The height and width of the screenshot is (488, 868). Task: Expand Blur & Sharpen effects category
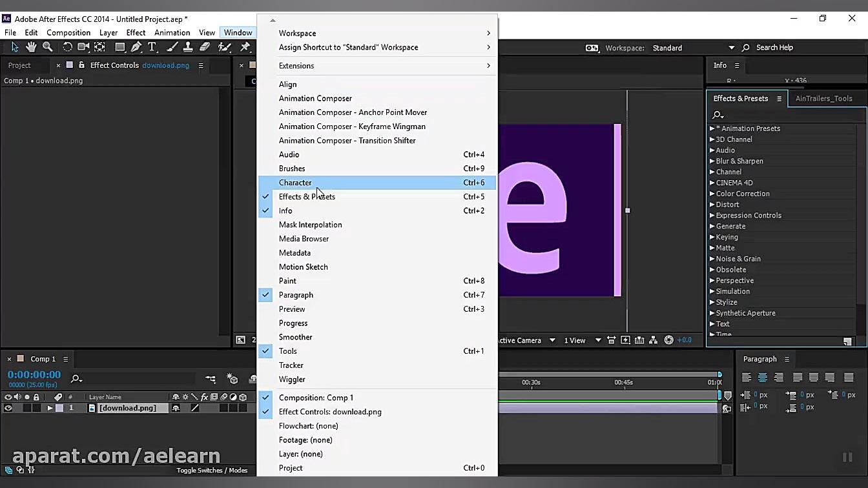pos(712,161)
